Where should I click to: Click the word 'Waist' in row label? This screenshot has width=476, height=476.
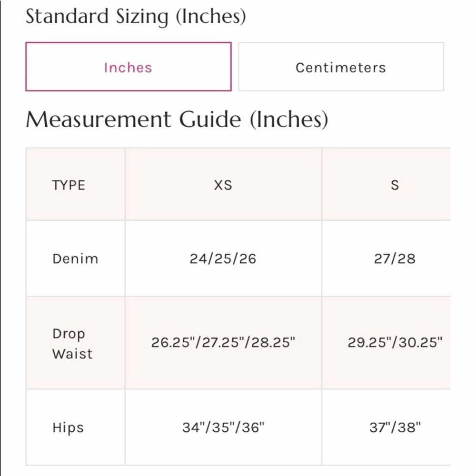(72, 354)
